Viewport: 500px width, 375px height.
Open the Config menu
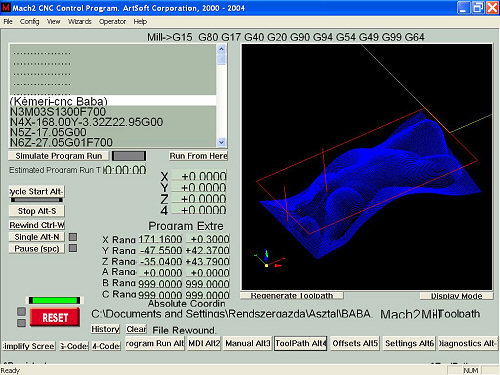pos(29,22)
